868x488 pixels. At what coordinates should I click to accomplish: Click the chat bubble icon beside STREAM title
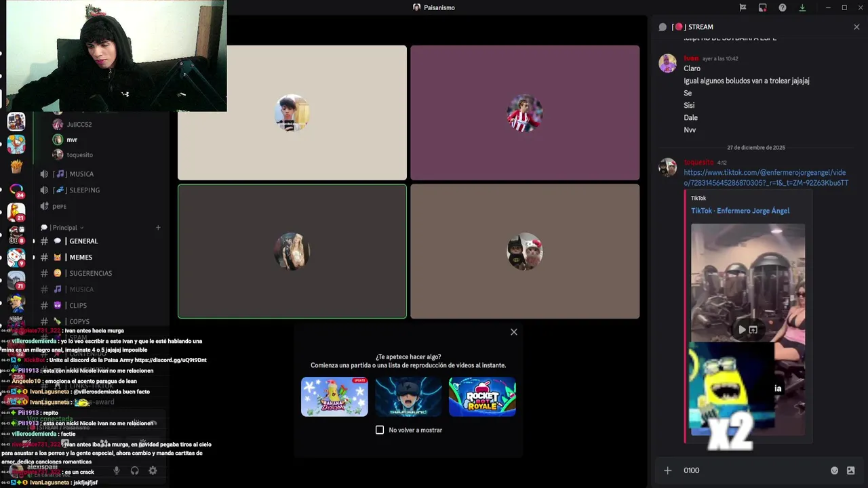click(x=663, y=27)
